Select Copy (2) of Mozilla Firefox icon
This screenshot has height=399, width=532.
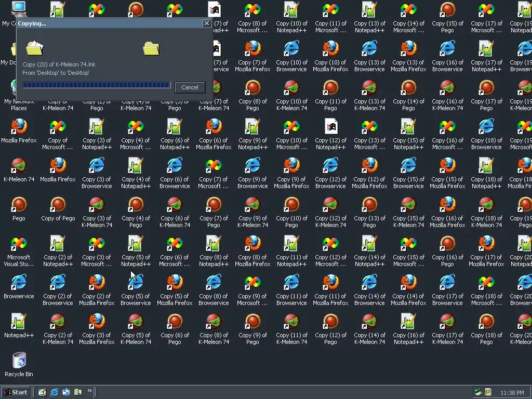[x=97, y=282]
